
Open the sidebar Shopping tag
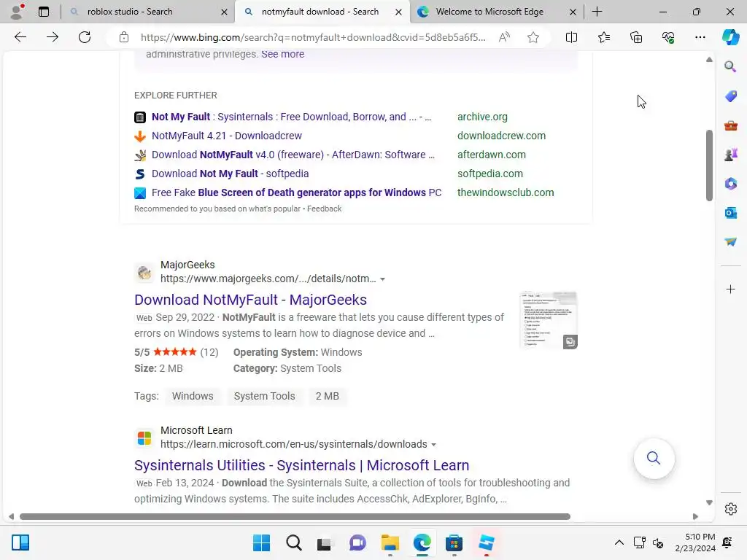pos(730,96)
